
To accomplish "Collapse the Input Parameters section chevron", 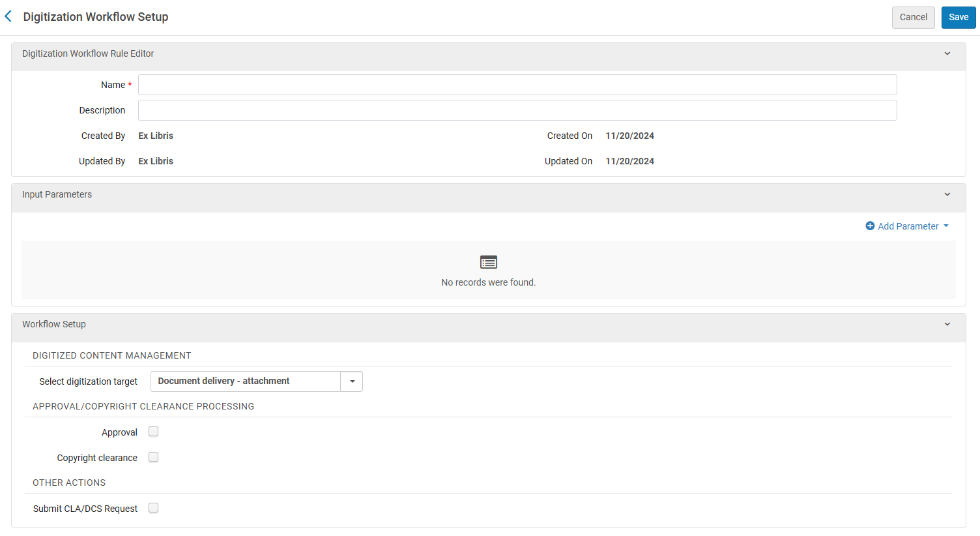I will tap(947, 194).
